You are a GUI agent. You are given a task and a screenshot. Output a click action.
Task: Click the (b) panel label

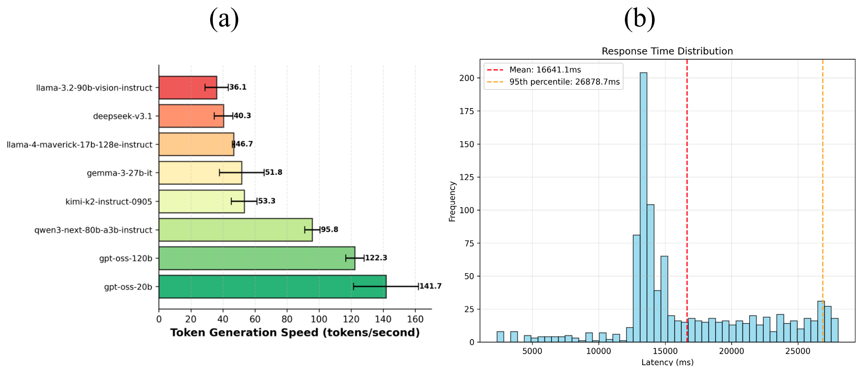[x=640, y=18]
